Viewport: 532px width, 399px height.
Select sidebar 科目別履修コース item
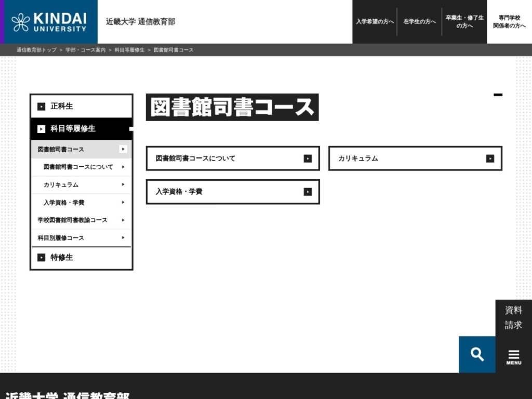click(82, 238)
